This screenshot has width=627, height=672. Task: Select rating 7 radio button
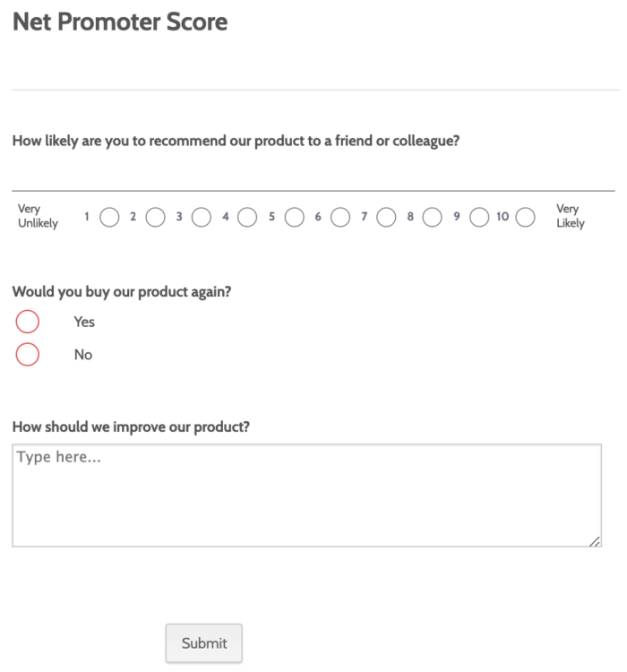[387, 217]
